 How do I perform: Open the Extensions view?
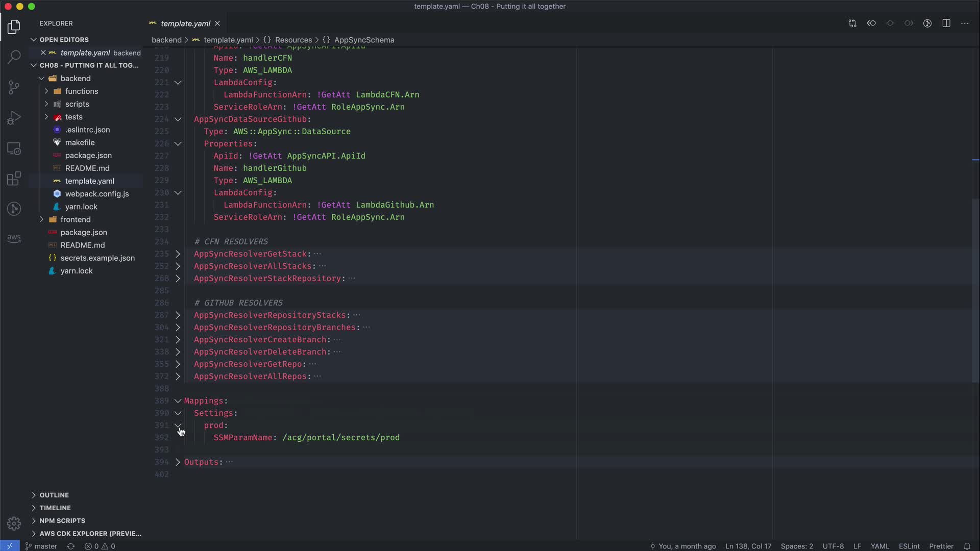[14, 179]
